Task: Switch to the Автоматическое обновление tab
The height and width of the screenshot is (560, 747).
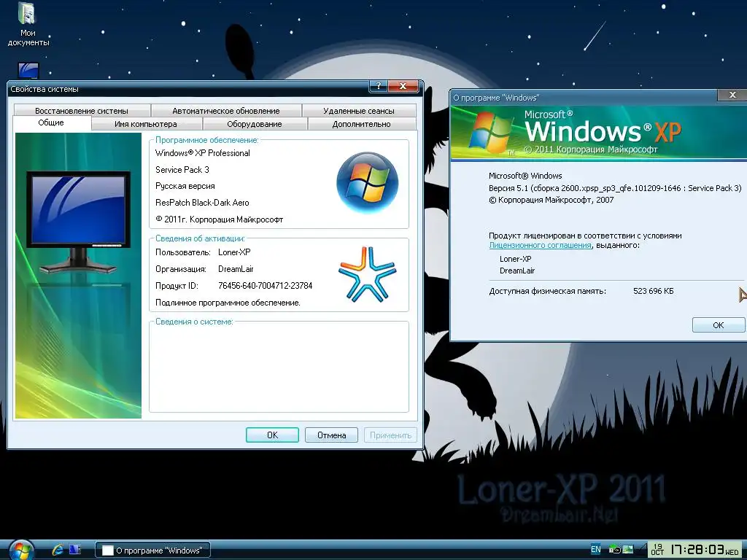Action: tap(226, 111)
